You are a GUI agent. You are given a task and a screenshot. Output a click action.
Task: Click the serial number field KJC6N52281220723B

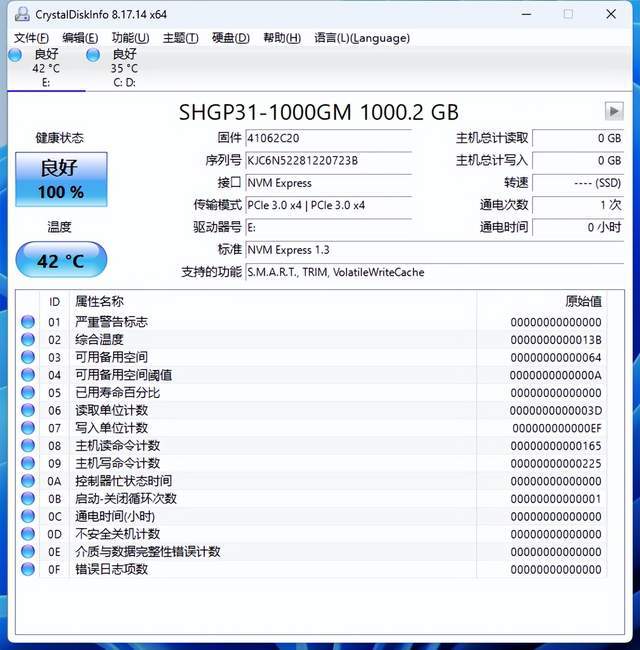pos(328,160)
